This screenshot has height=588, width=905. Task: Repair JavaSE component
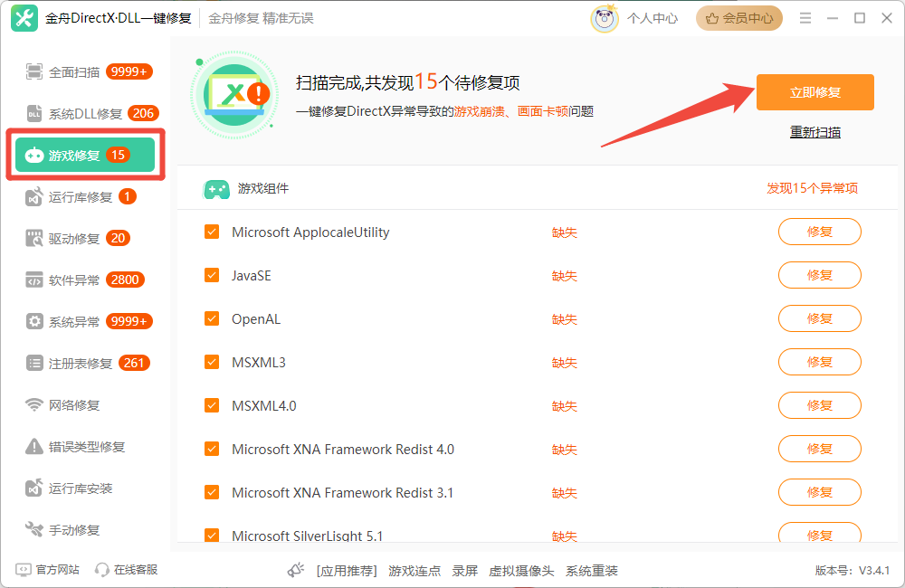(x=820, y=275)
